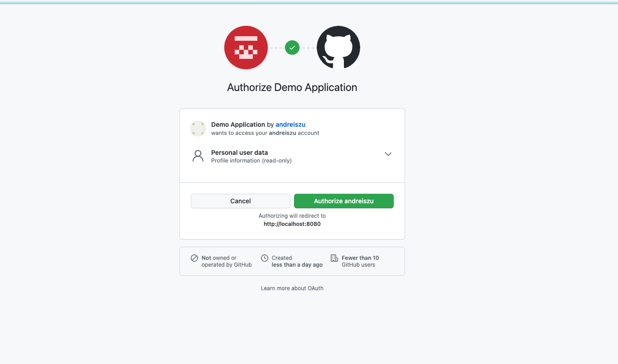Click the Authorize Demo Application heading
The width and height of the screenshot is (618, 364).
292,87
